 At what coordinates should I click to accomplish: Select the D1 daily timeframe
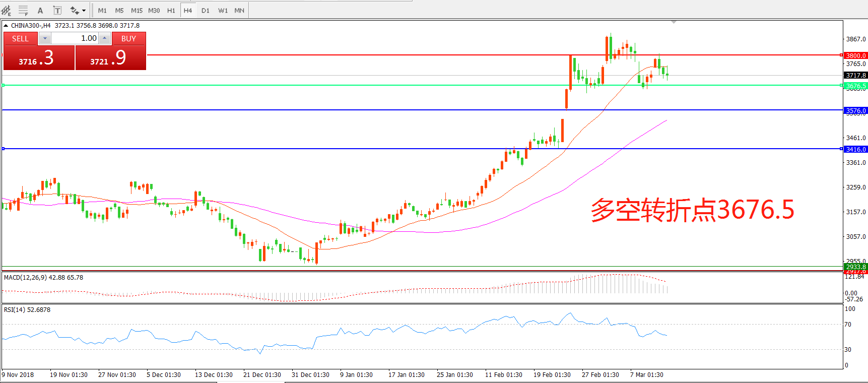206,10
